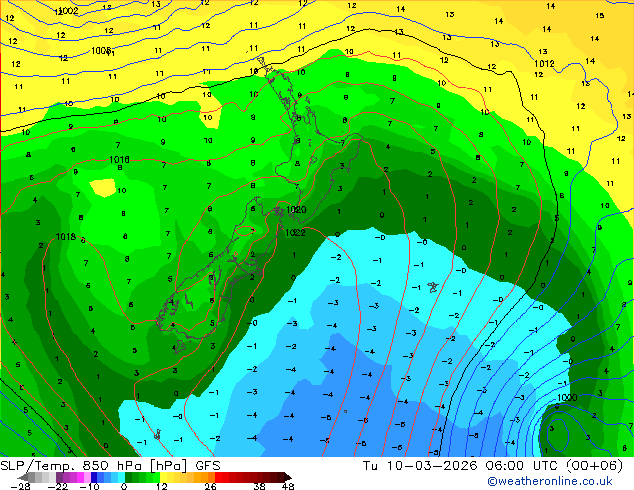
Task: Click the 1012 isobar label
Action: (544, 63)
